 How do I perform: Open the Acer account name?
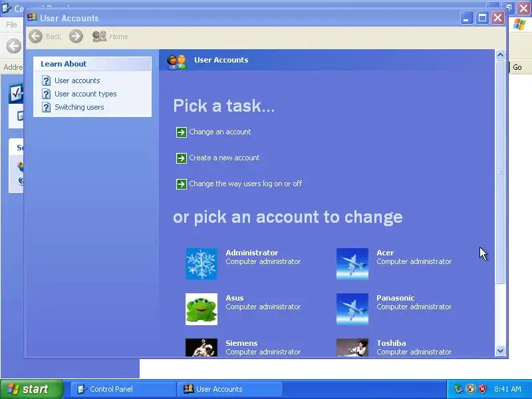click(385, 253)
